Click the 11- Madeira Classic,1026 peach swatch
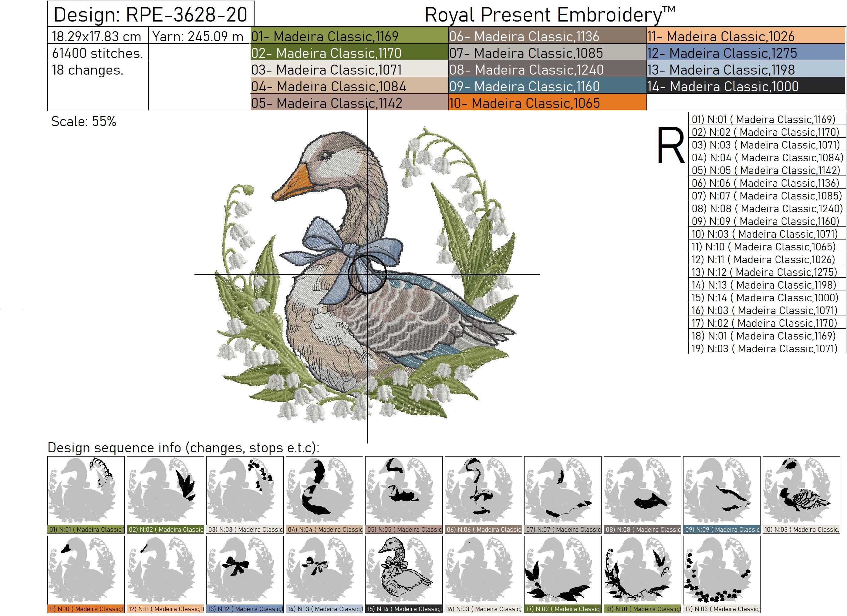The height and width of the screenshot is (616, 847). (x=746, y=35)
